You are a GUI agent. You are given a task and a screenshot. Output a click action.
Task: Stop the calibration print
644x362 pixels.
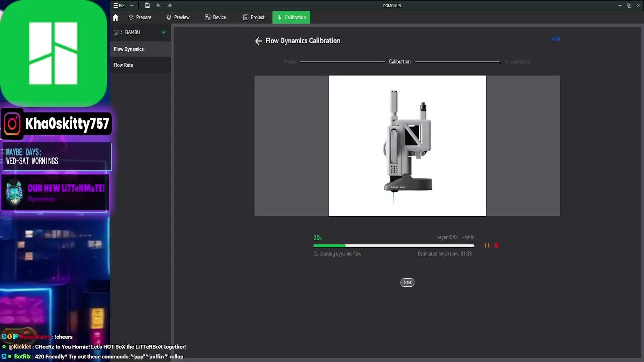point(496,246)
